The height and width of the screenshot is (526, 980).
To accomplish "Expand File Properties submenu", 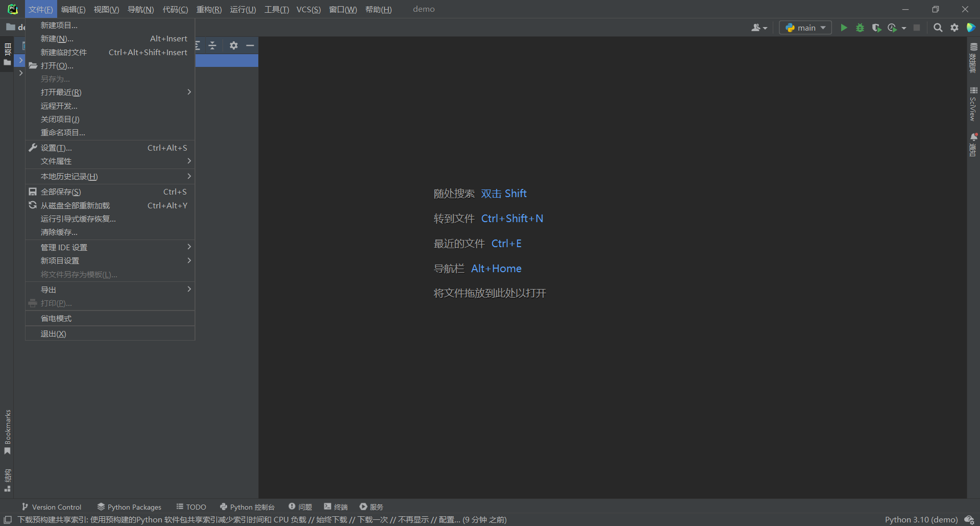I will (x=110, y=161).
